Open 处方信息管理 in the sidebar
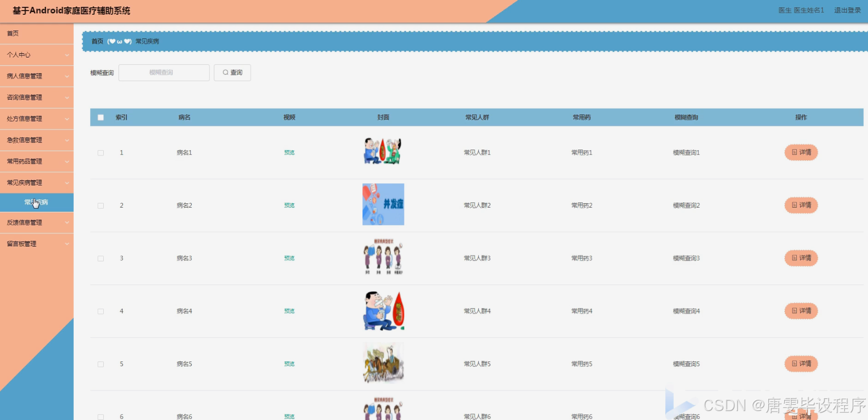Screen dimensions: 868x420 (x=36, y=119)
